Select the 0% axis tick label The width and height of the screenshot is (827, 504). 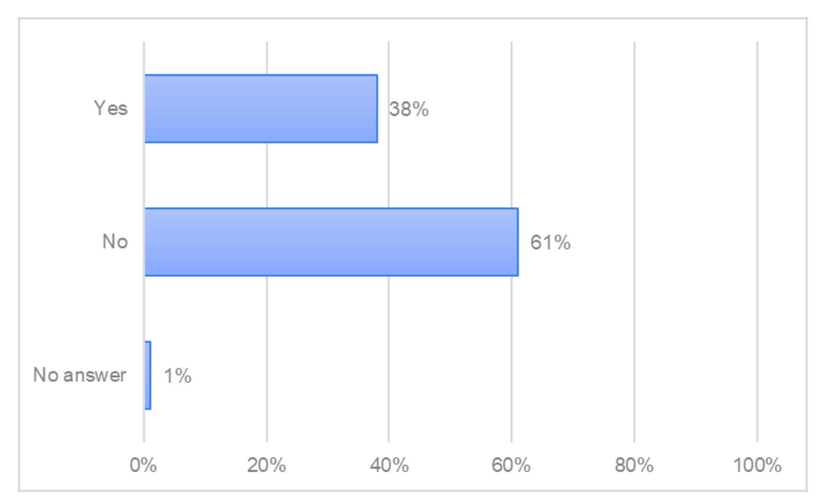tap(143, 465)
